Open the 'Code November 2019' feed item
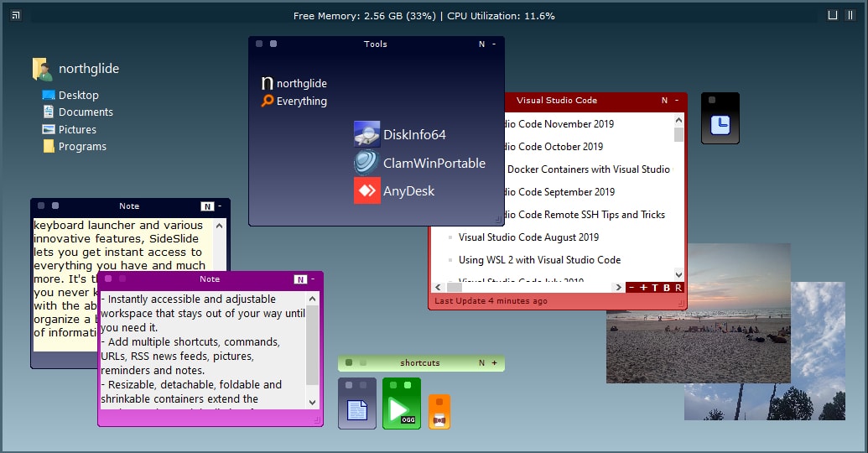868x453 pixels. click(559, 123)
